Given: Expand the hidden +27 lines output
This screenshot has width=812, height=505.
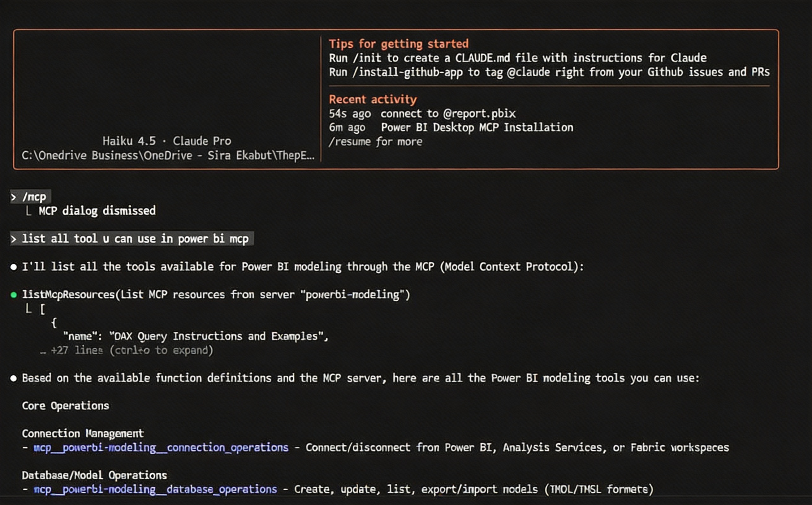Looking at the screenshot, I should tap(132, 350).
